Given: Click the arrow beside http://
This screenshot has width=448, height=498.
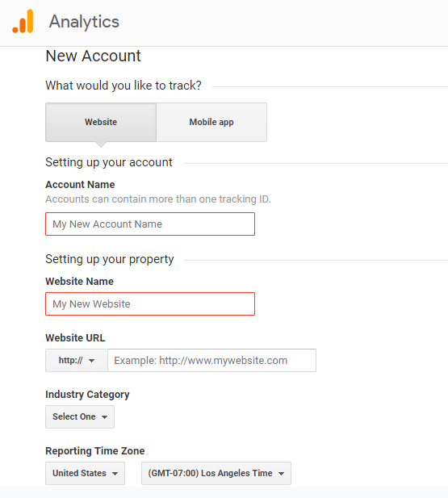Looking at the screenshot, I should (x=91, y=361).
